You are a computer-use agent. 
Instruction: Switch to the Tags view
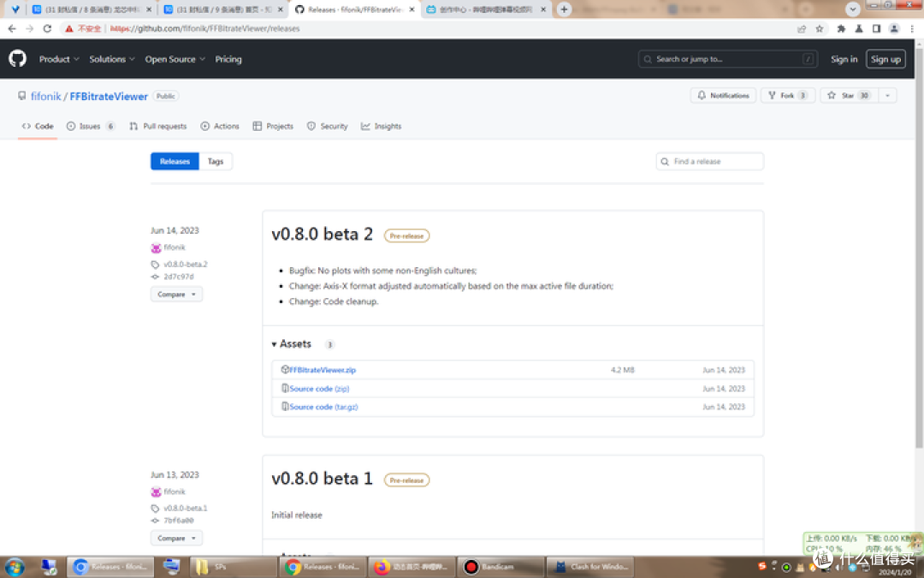coord(216,161)
